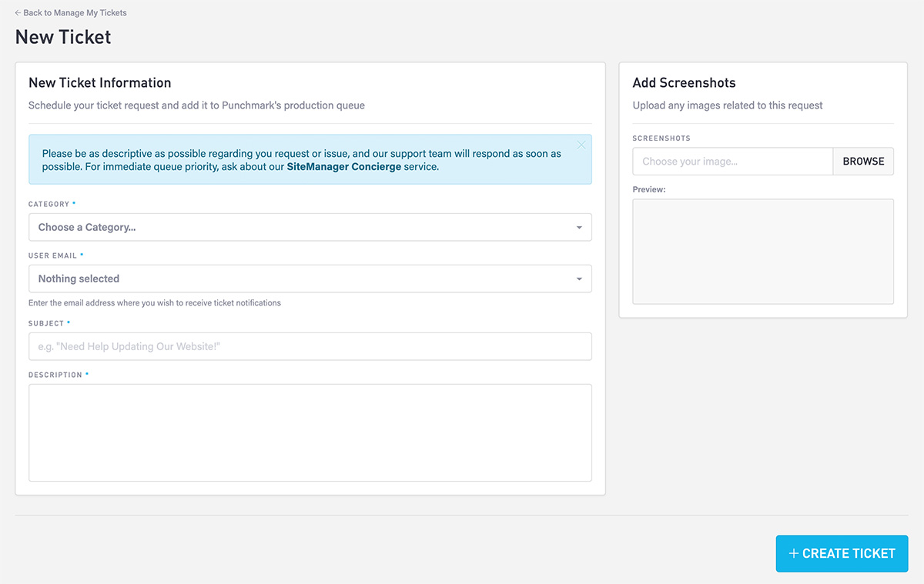Click the CATEGORY field label
Viewport: 924px width, 584px height.
tap(49, 205)
